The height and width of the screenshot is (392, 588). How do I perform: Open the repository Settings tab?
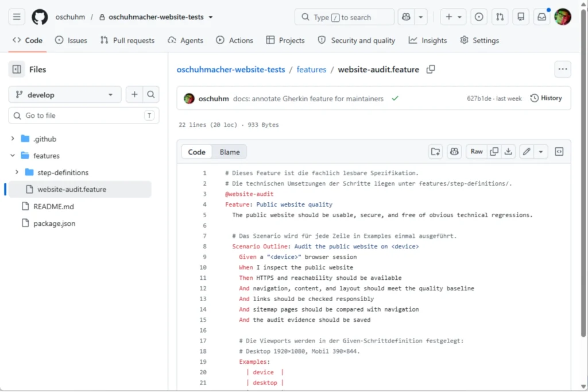click(479, 40)
